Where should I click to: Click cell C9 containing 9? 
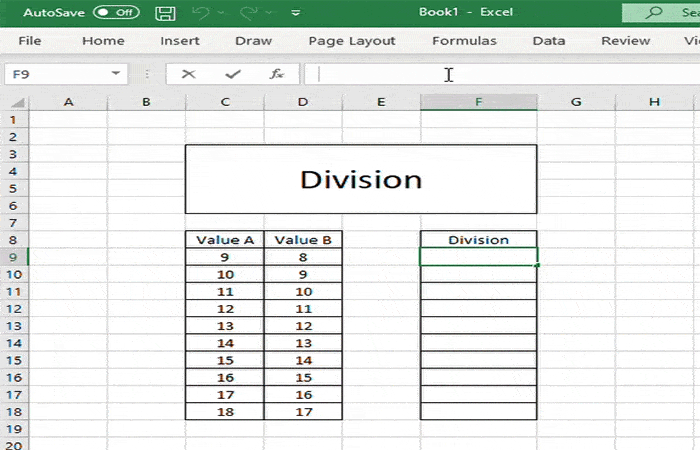coord(225,257)
